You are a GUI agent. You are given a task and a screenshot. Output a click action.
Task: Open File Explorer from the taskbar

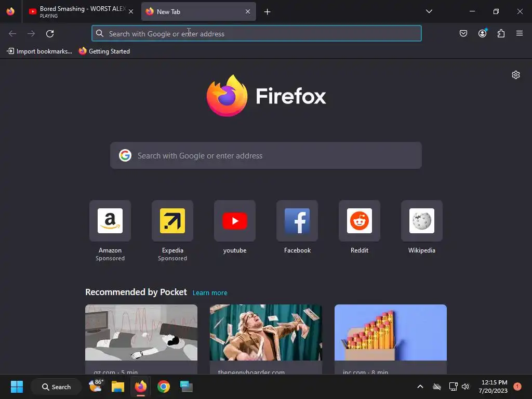[x=118, y=387]
